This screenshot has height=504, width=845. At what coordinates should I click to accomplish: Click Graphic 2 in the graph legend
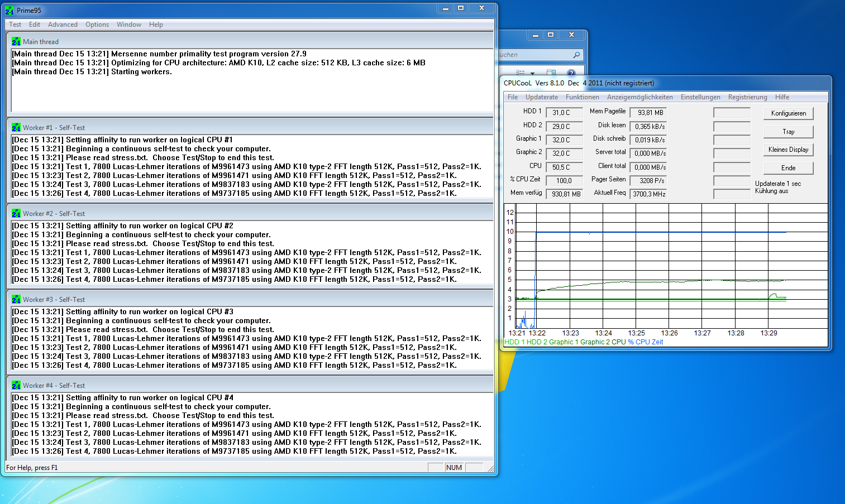[x=595, y=342]
